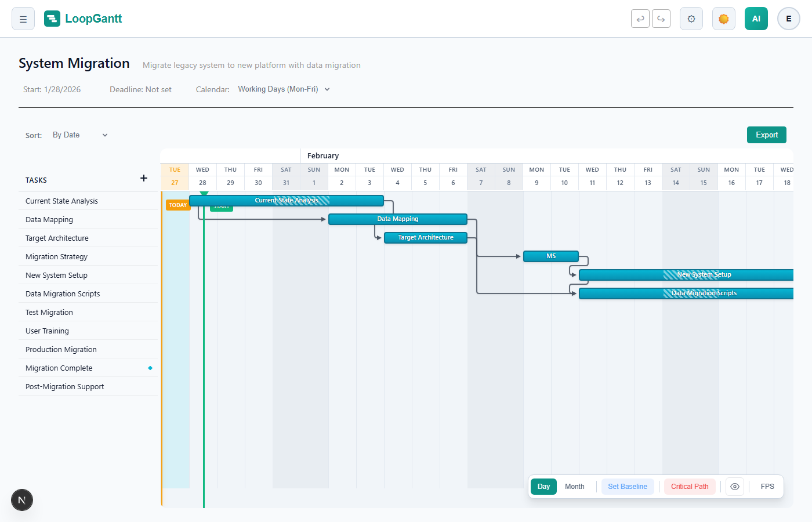Screen dimensions: 812x522
Task: Switch the view to Month
Action: (574, 486)
